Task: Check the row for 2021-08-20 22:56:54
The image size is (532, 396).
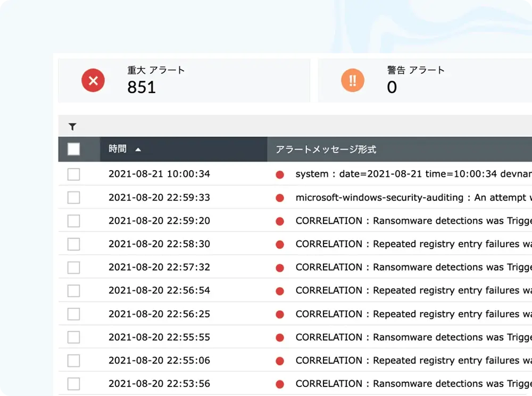Action: click(x=73, y=291)
